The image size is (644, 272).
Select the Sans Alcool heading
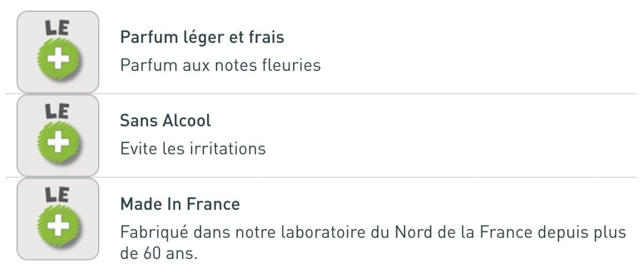tap(166, 121)
